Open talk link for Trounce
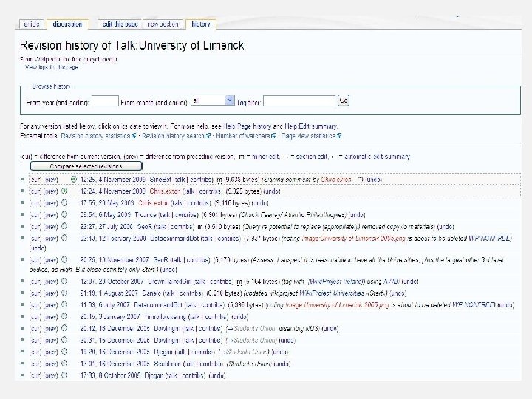The width and height of the screenshot is (532, 399). click(165, 215)
